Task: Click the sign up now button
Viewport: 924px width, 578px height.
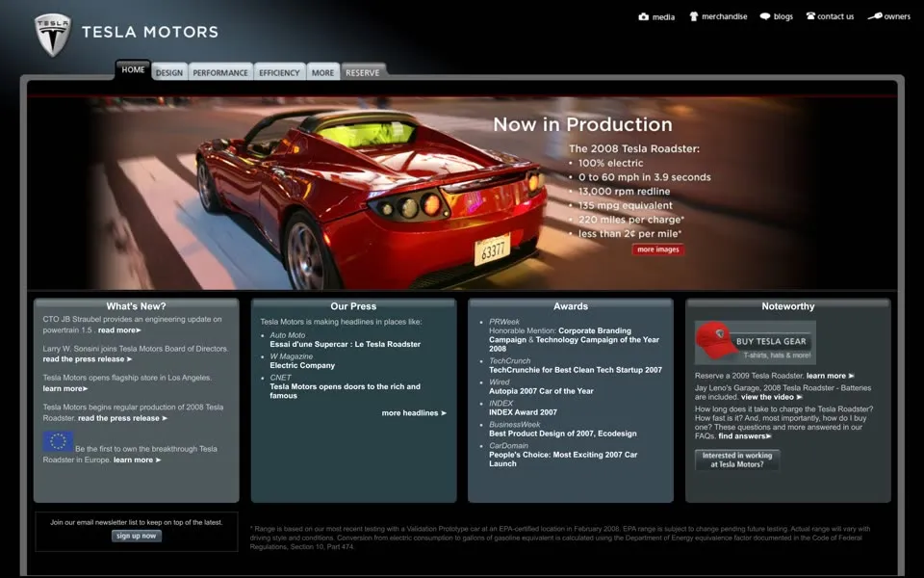Action: click(x=136, y=537)
